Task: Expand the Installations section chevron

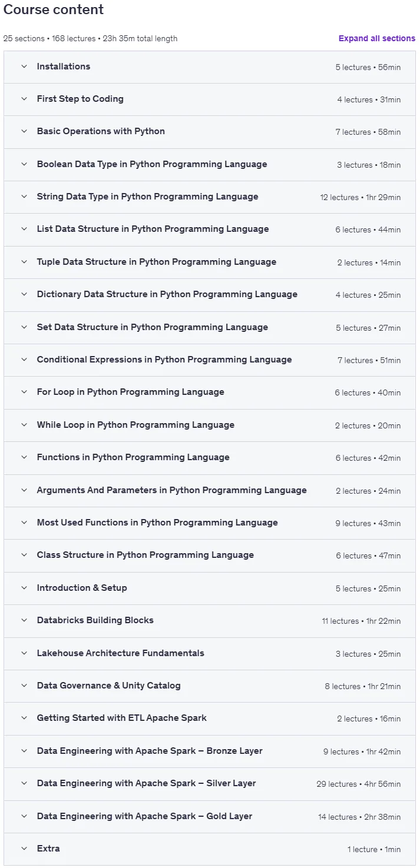Action: (24, 66)
